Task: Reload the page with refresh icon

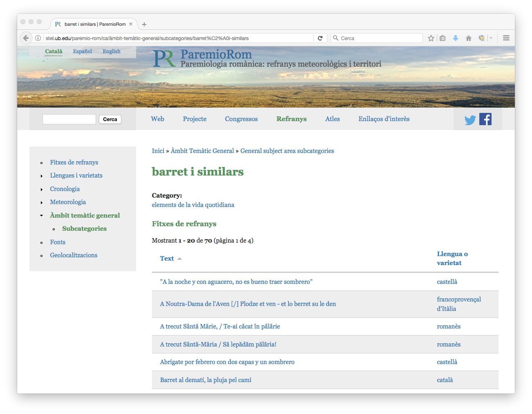Action: click(320, 38)
